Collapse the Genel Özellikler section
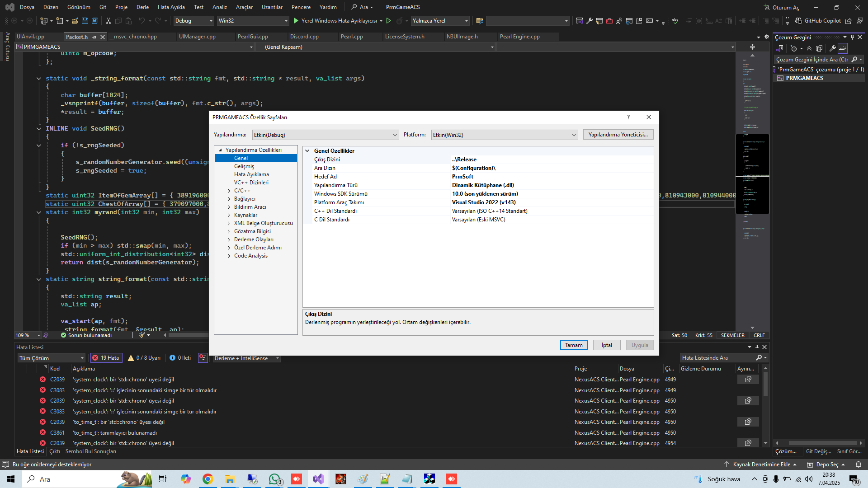Screen dimensions: 868x488 pos(307,151)
